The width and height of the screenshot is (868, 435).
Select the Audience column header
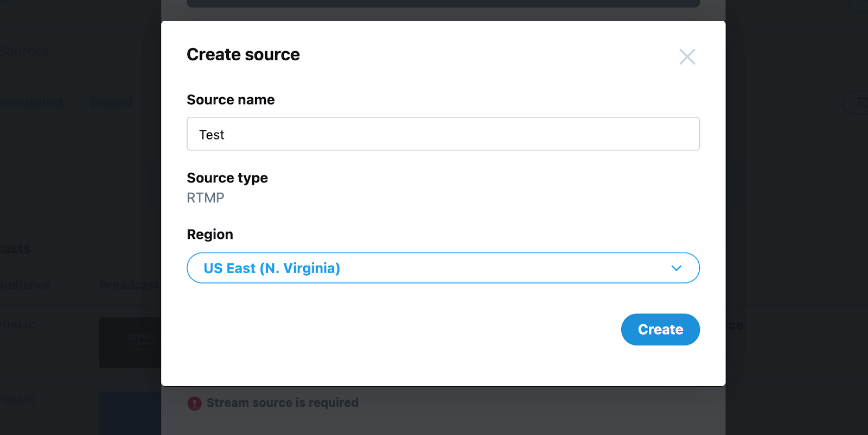coord(25,285)
